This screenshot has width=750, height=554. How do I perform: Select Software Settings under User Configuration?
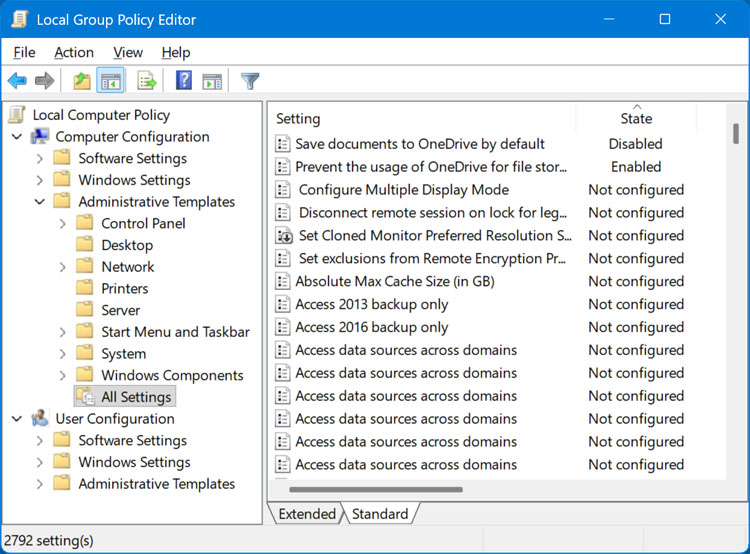pos(132,440)
